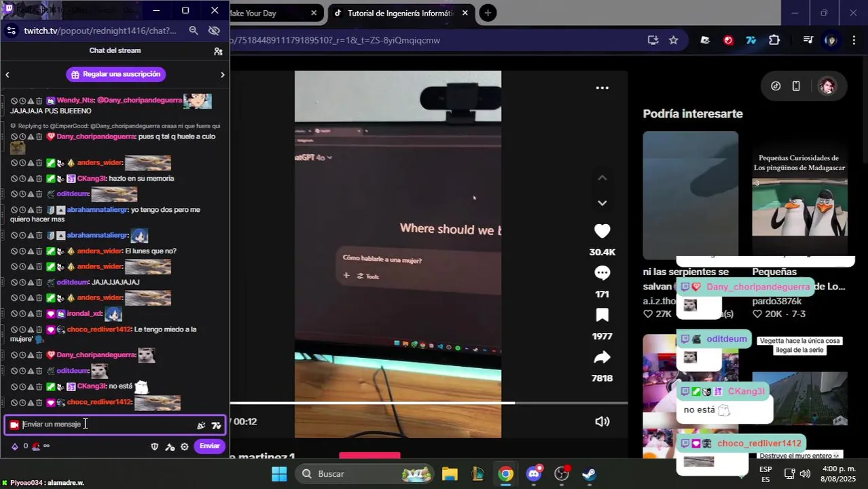The width and height of the screenshot is (868, 489).
Task: Open 'ni las serpientes se salvan' video thumbnail
Action: click(x=690, y=195)
